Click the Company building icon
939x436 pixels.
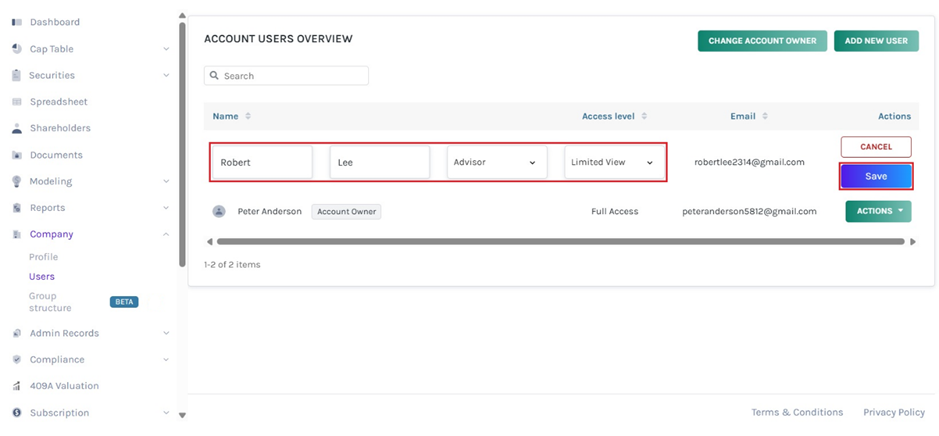point(17,234)
